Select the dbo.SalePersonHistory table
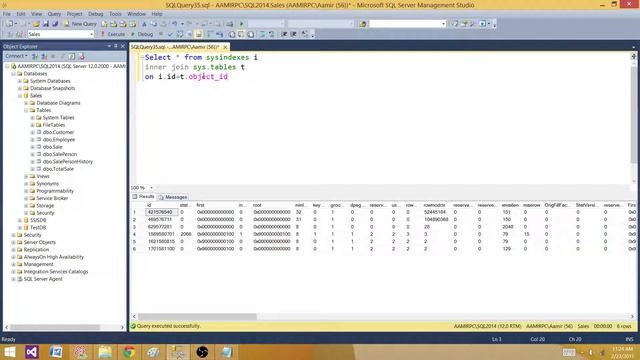Viewport: 640px width, 360px height. pos(68,162)
